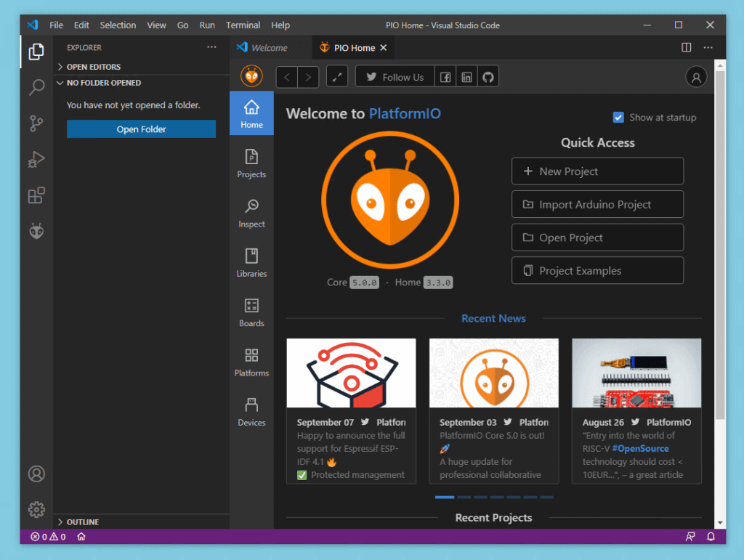
Task: Select the last news carousel indicator
Action: [546, 497]
